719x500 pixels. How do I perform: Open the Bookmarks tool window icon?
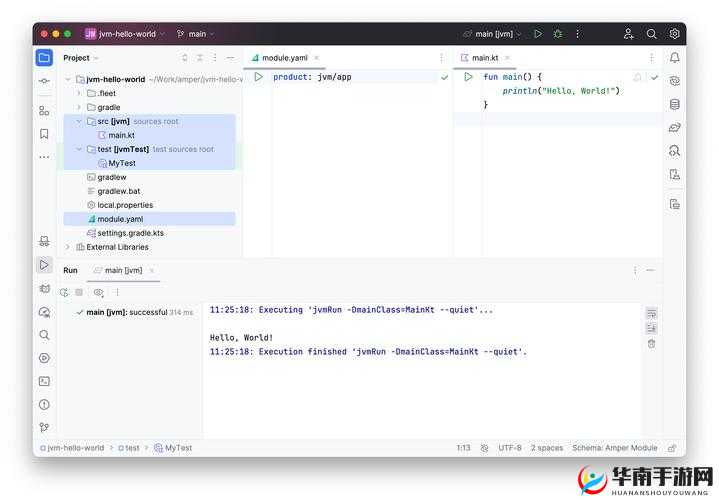[x=44, y=134]
